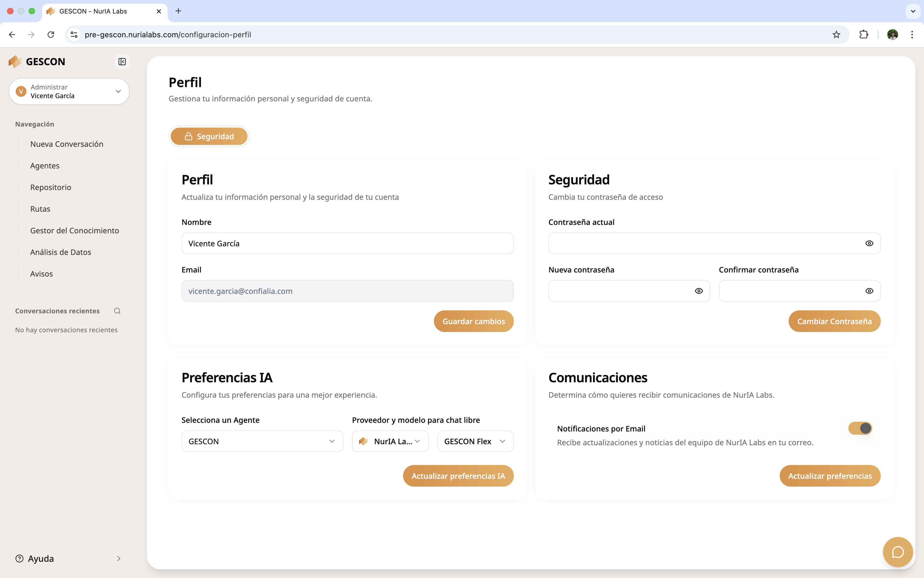
Task: Open the browser extensions puzzle icon
Action: (x=863, y=34)
